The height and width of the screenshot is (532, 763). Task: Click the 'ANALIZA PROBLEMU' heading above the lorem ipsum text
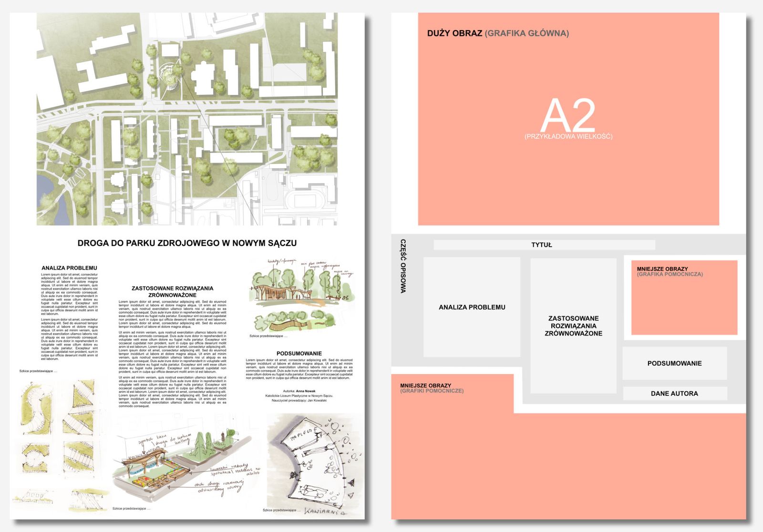point(69,268)
